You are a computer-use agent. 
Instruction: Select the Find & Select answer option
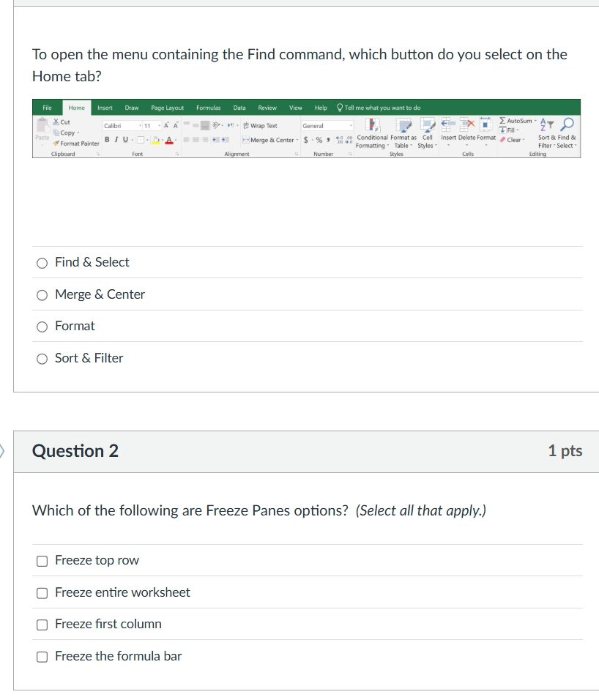coord(42,262)
